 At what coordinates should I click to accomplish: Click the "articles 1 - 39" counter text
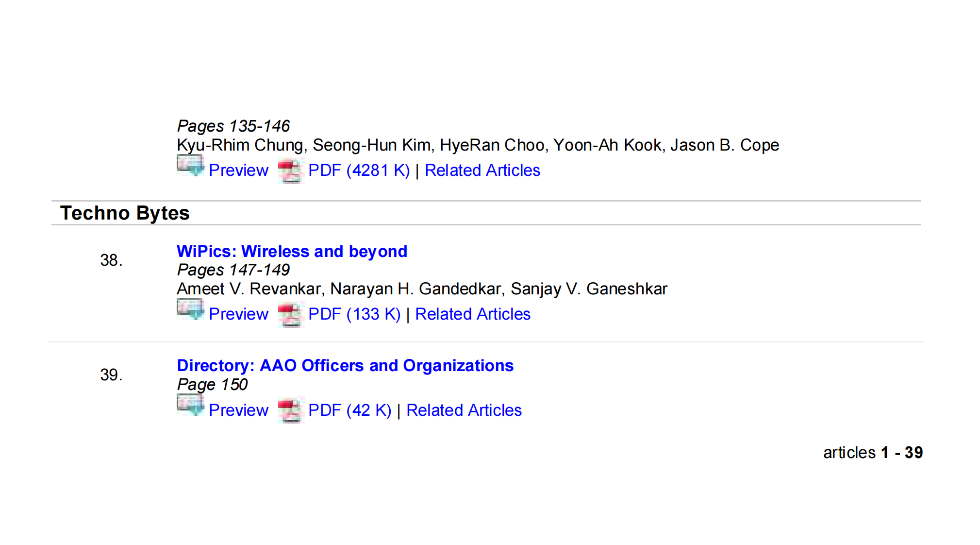tap(872, 453)
